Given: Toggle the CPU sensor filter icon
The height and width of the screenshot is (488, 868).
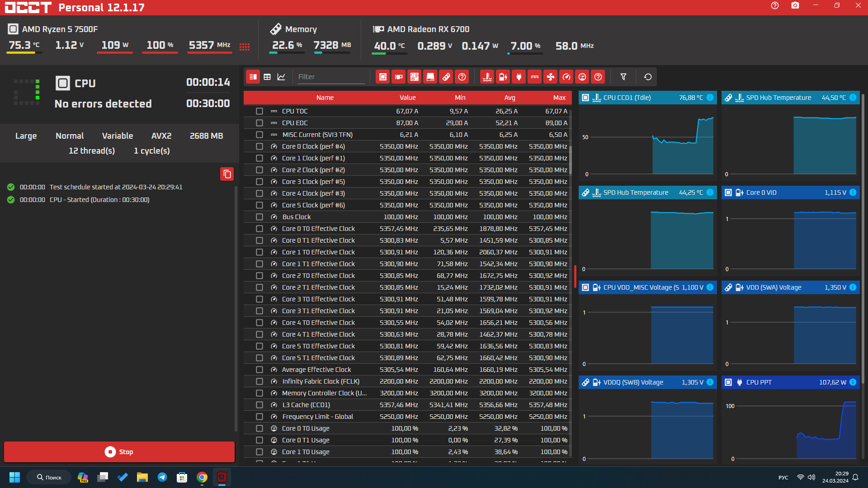Looking at the screenshot, I should (382, 77).
